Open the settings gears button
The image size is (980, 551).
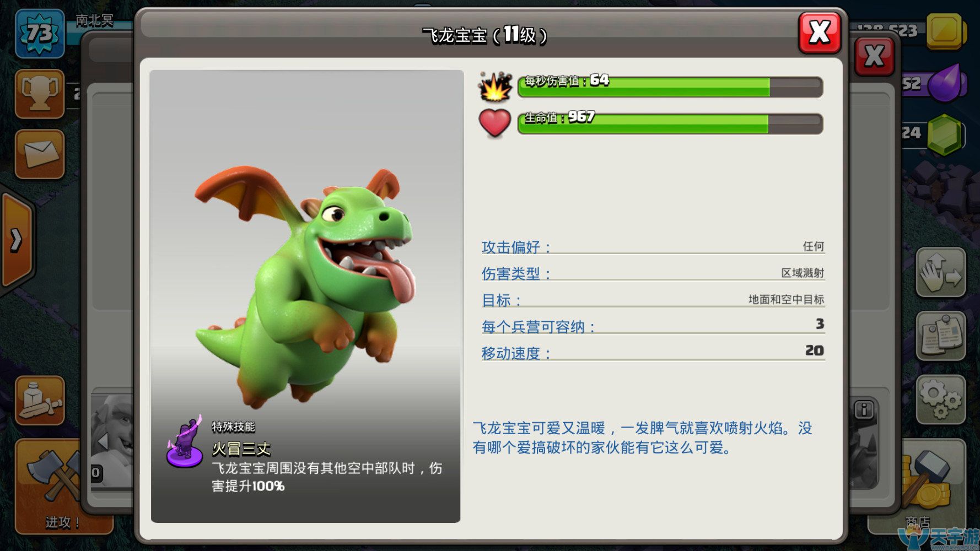point(941,399)
